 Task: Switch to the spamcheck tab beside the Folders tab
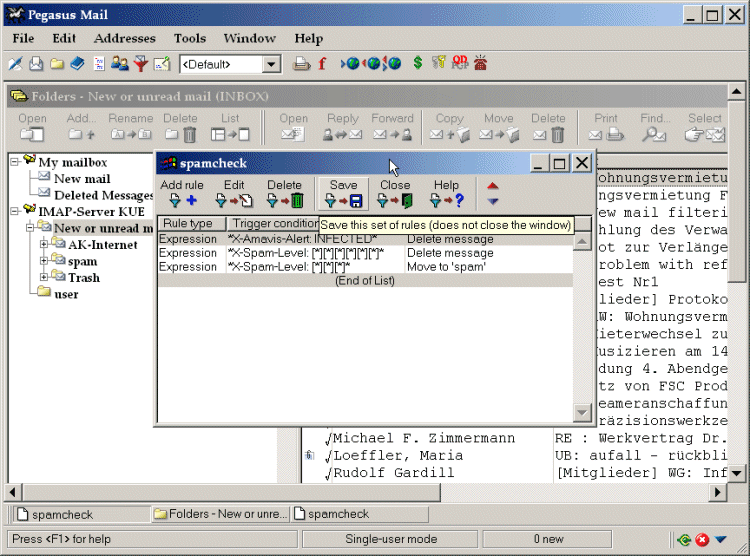359,514
